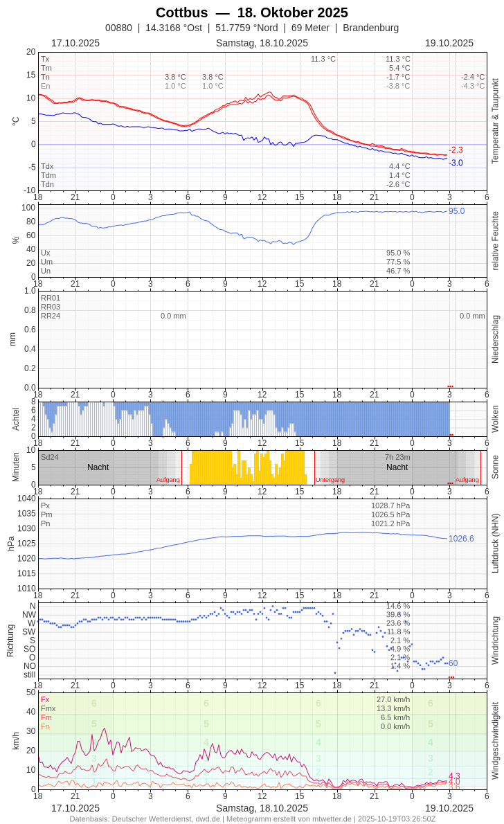
Task: Click the Windgeschwindigkeit axis label
Action: click(495, 740)
